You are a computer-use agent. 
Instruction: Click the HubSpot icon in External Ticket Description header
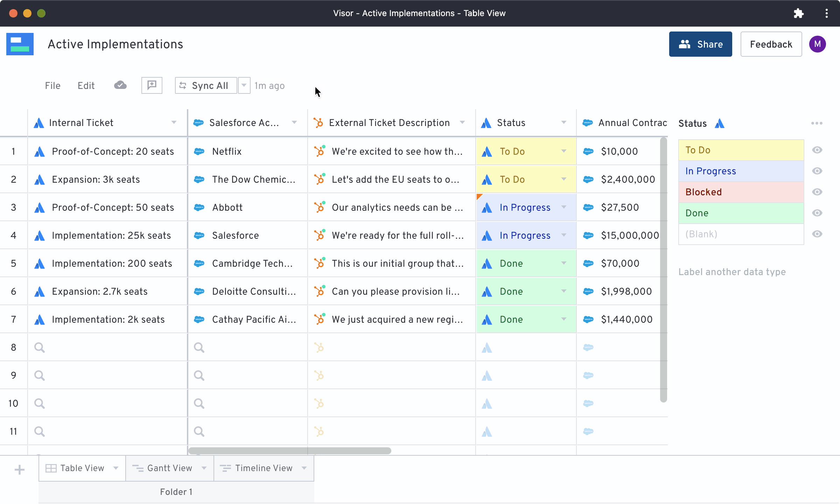(319, 122)
